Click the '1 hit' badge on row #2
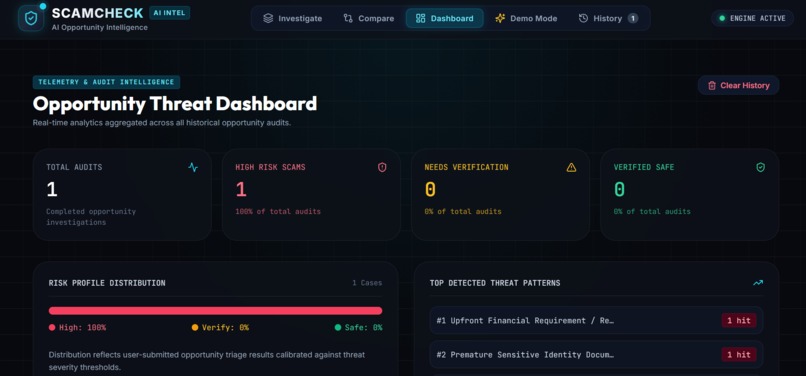 [739, 354]
